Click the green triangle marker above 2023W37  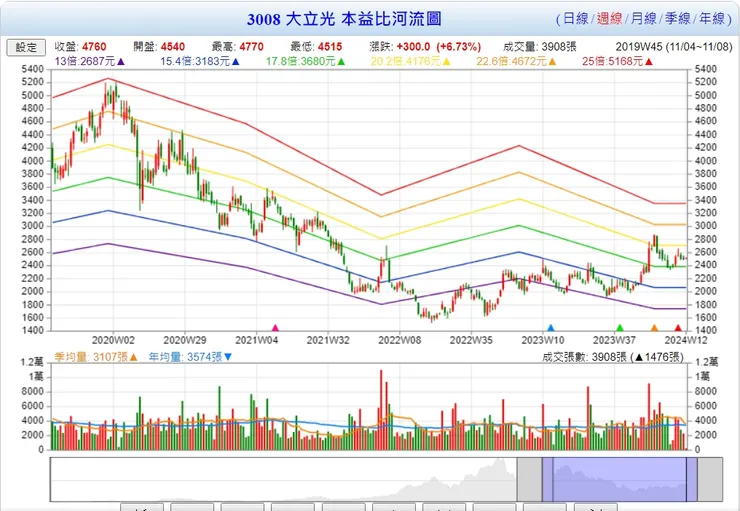pyautogui.click(x=620, y=327)
